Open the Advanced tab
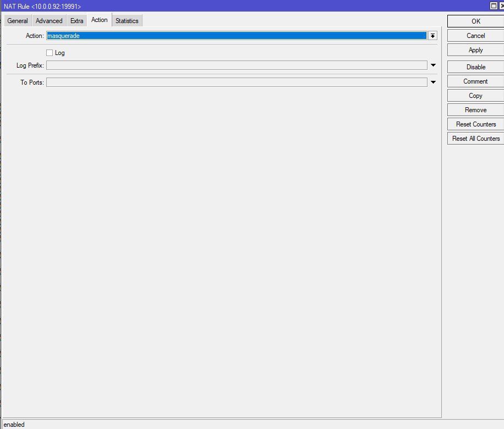 tap(49, 21)
